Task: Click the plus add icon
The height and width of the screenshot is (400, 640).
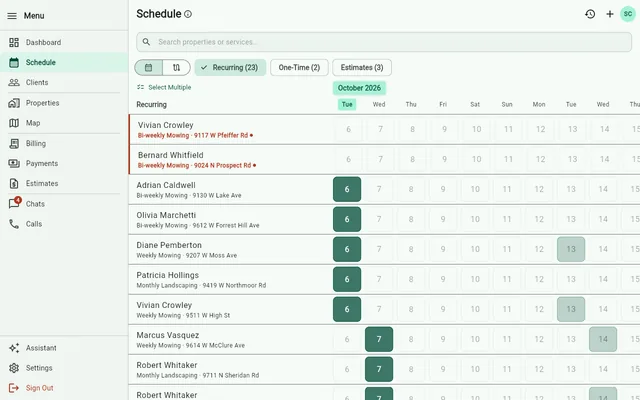Action: (609, 14)
